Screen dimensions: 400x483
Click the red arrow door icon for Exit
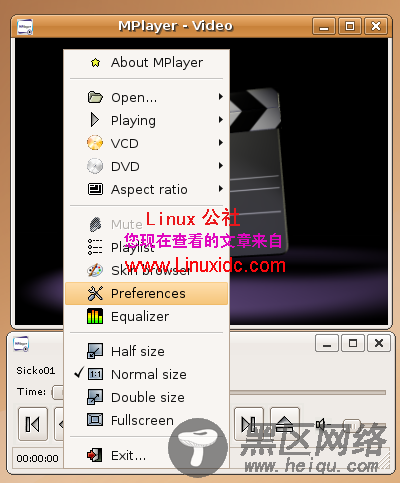95,455
